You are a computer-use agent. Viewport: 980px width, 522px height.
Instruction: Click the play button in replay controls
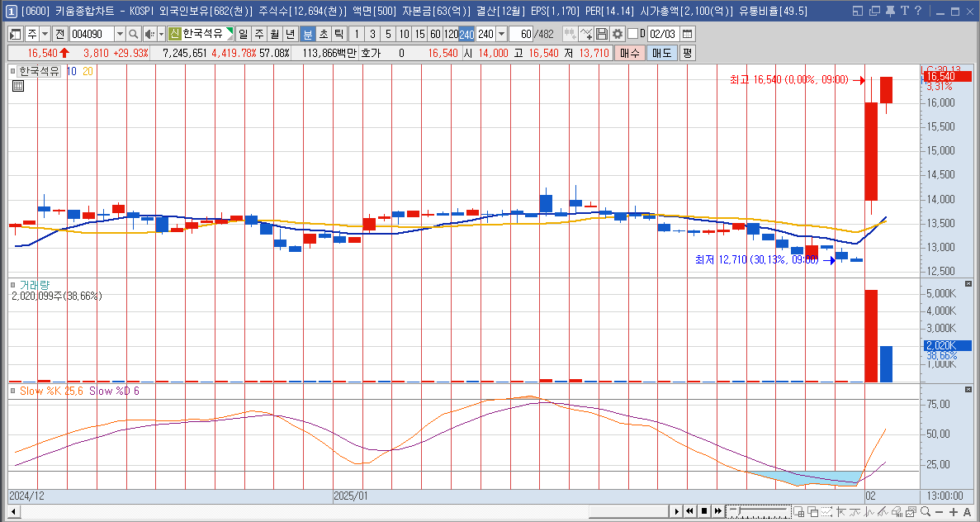(x=677, y=511)
